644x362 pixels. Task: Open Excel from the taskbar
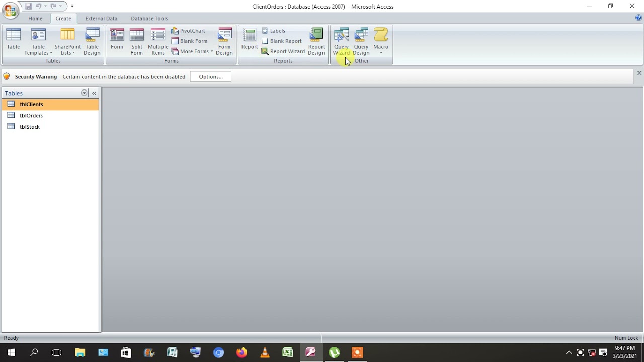pos(288,352)
